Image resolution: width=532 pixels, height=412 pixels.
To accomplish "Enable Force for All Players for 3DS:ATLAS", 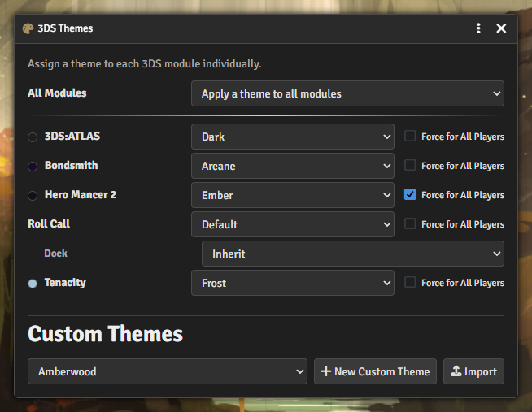I will [x=410, y=136].
